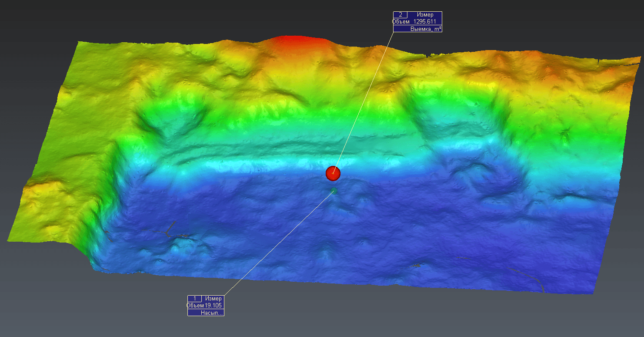Click the number 2 cell in top label

(x=400, y=15)
